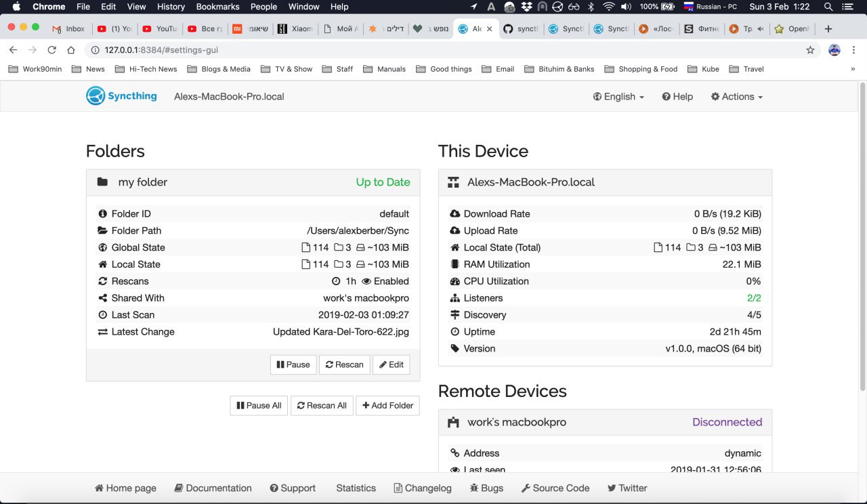Click the Folder ID info icon

[x=103, y=214]
